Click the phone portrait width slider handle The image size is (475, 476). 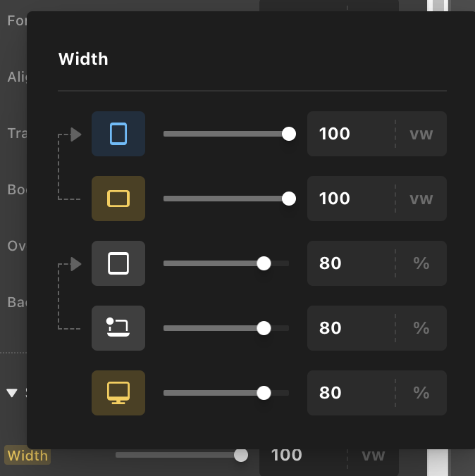pyautogui.click(x=289, y=134)
